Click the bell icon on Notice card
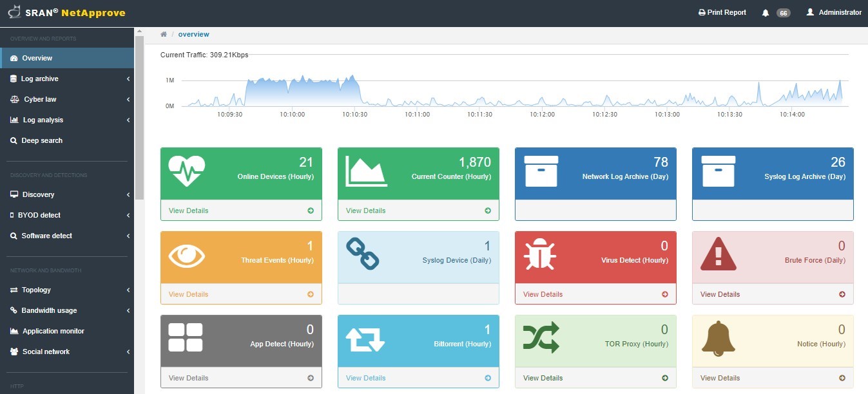 pos(718,339)
